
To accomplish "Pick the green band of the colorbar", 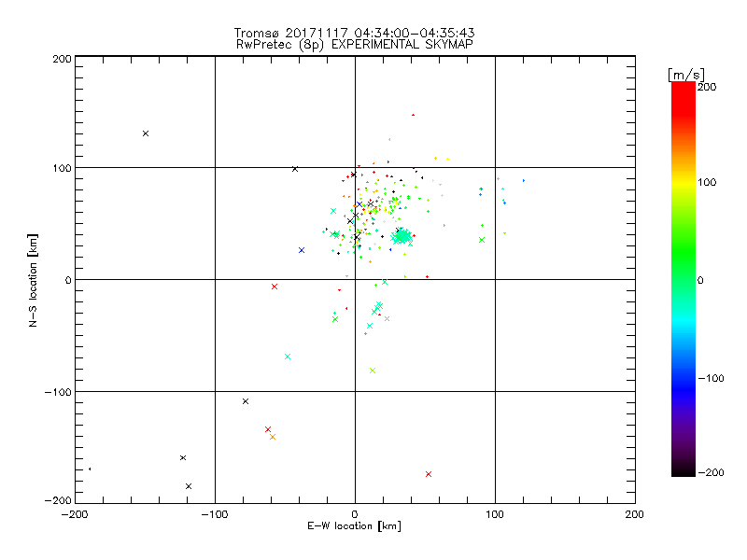I will (x=684, y=252).
